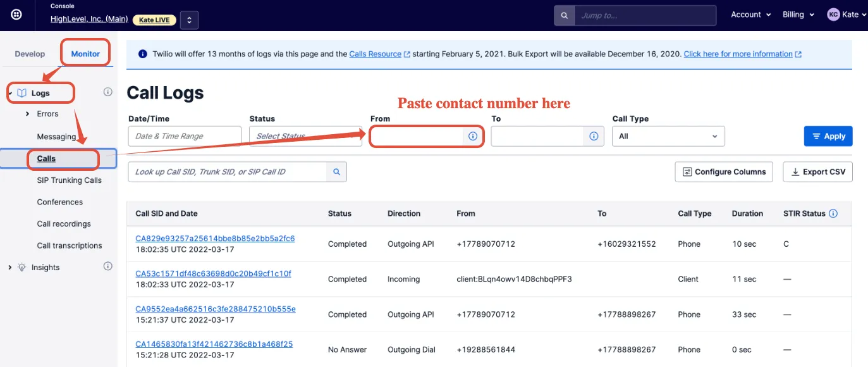Switch to the Develop tab

(30, 54)
